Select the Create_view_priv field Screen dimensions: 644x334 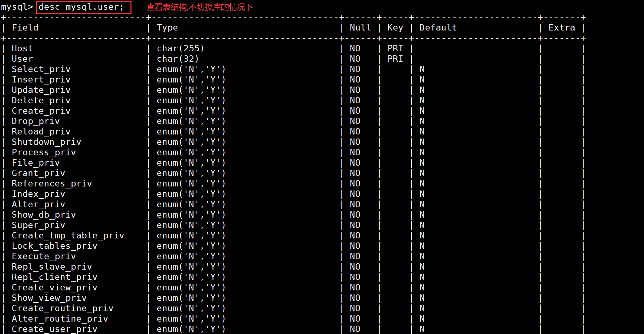pos(55,287)
